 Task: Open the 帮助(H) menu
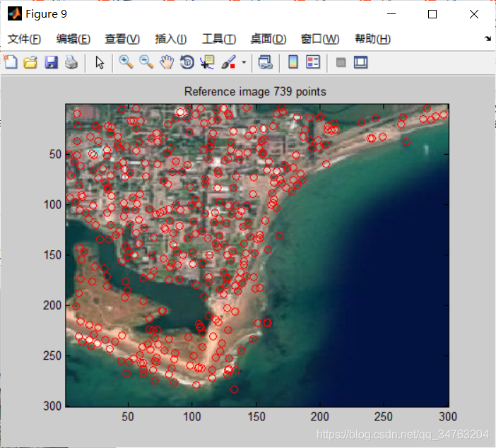coord(372,39)
